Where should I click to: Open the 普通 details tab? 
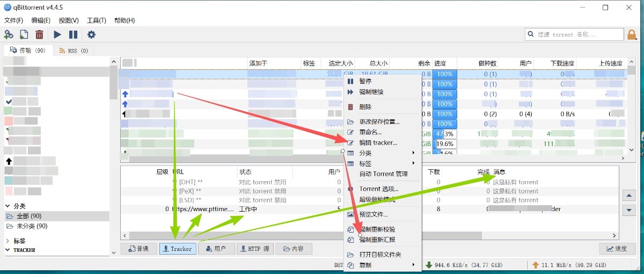[x=138, y=249]
